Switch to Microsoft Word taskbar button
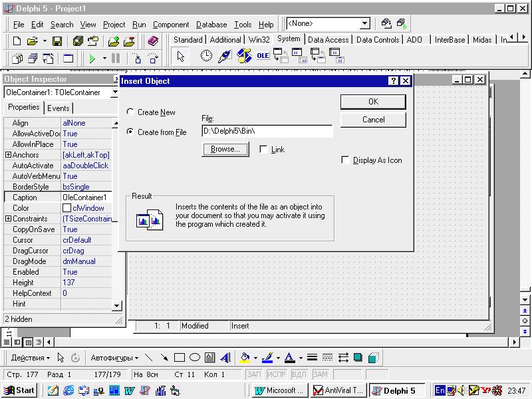The width and height of the screenshot is (532, 399). point(280,390)
